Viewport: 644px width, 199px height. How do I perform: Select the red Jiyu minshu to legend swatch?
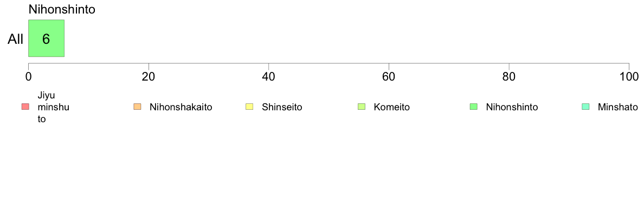click(25, 107)
